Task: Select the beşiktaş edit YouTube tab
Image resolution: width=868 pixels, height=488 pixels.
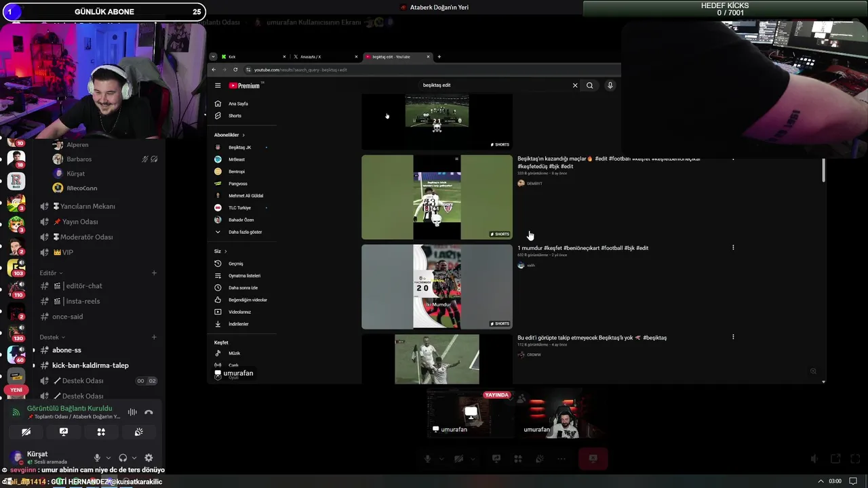Action: tap(397, 57)
